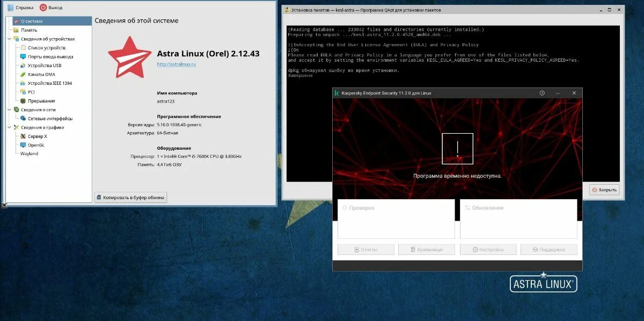Click the computer name astra123
The image size is (644, 321).
tap(166, 101)
